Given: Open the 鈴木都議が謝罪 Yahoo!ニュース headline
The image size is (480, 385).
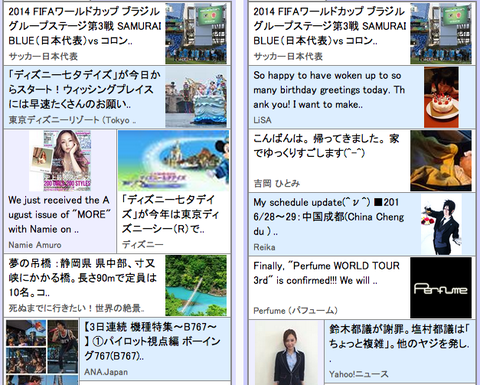Looking at the screenshot, I should 400,337.
